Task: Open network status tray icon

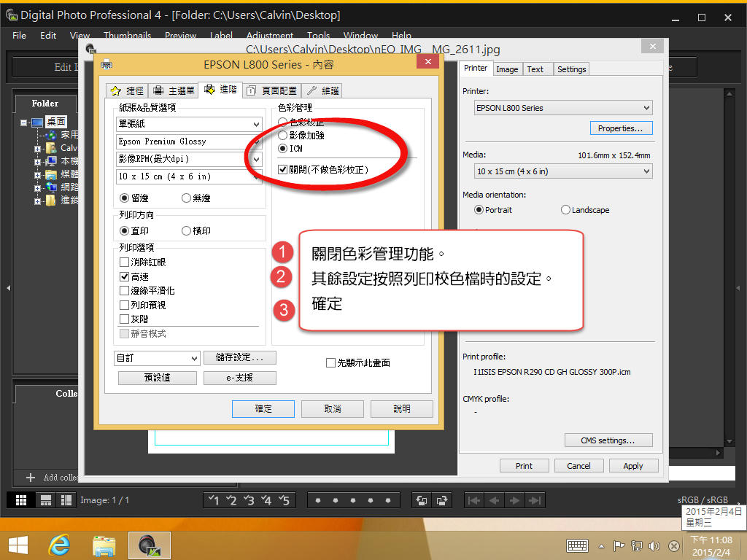Action: pyautogui.click(x=636, y=545)
